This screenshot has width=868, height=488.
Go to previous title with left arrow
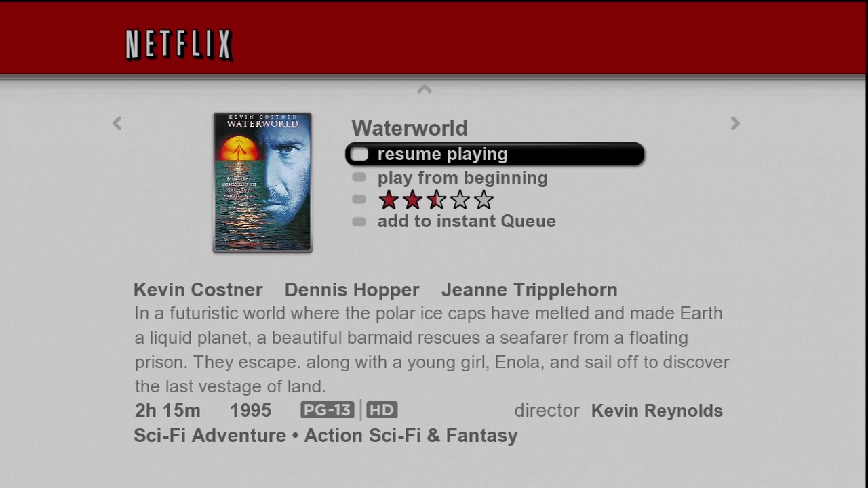[x=117, y=123]
